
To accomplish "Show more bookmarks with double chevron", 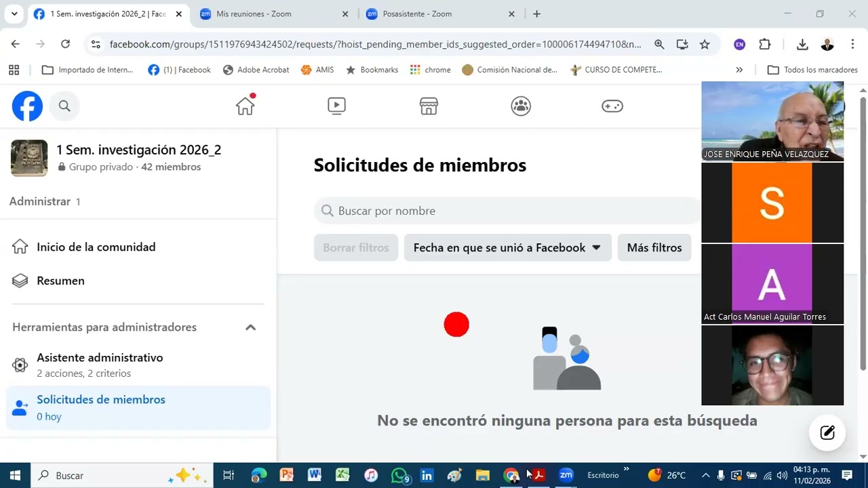I will (x=739, y=70).
